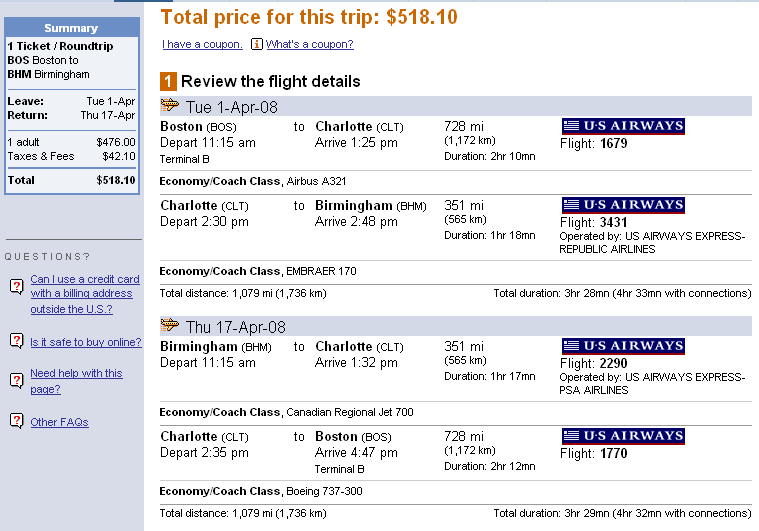Viewport: 759px width, 531px height.
Task: Click the coupon info icon
Action: [x=257, y=44]
